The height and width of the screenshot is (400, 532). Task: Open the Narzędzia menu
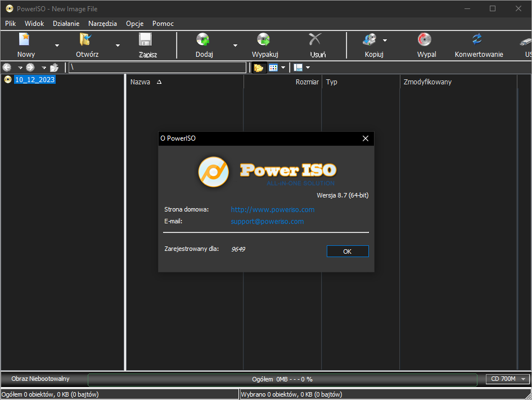102,24
